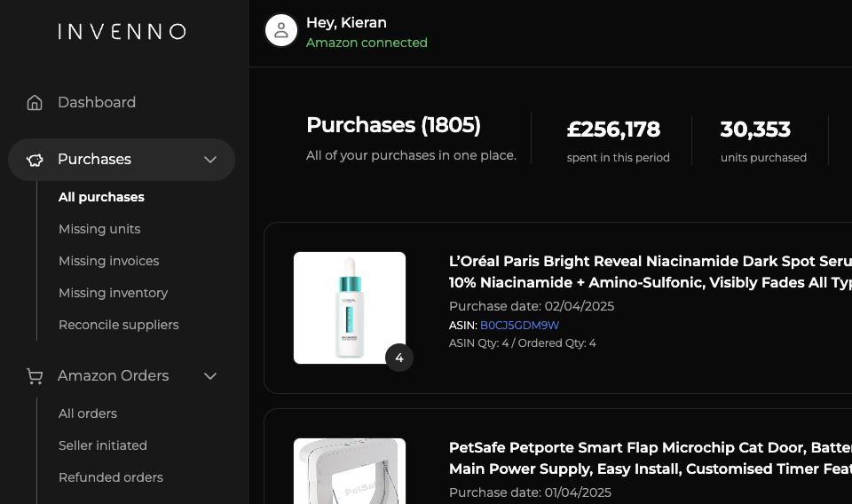
Task: Open Missing invoices list
Action: (x=108, y=261)
